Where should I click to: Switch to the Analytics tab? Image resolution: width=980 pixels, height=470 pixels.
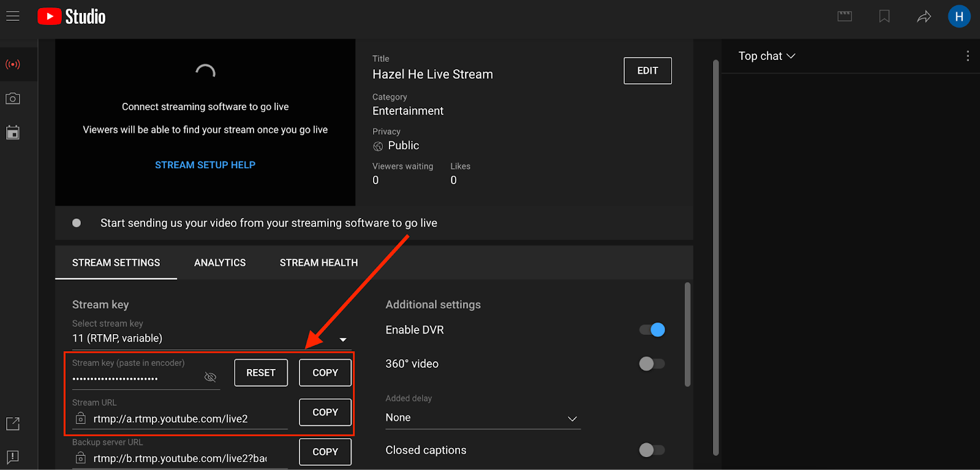pos(220,263)
